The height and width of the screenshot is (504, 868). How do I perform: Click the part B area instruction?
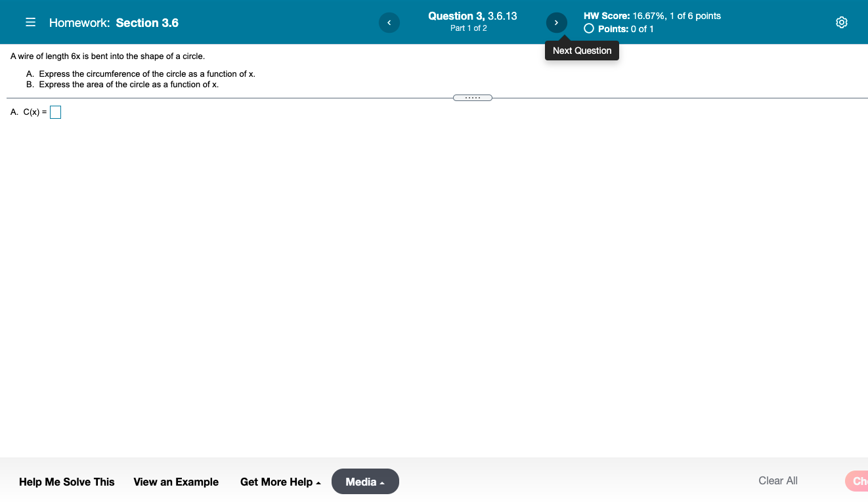tap(122, 85)
